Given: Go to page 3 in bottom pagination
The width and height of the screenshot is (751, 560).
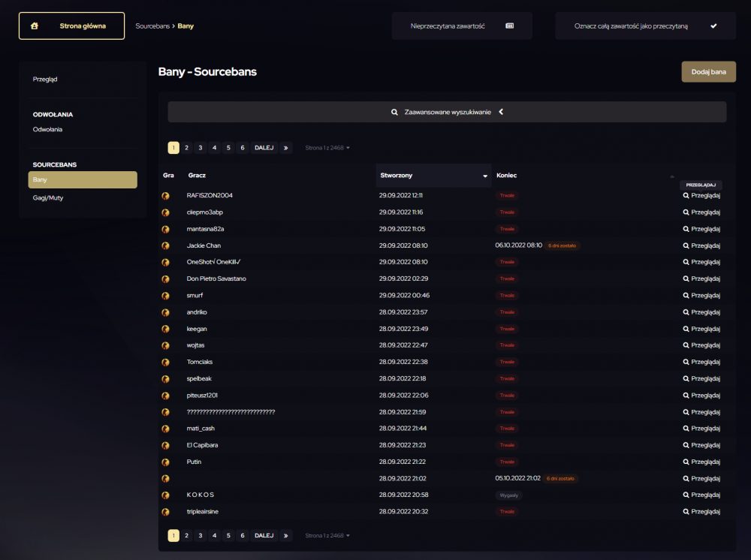Looking at the screenshot, I should click(x=201, y=535).
